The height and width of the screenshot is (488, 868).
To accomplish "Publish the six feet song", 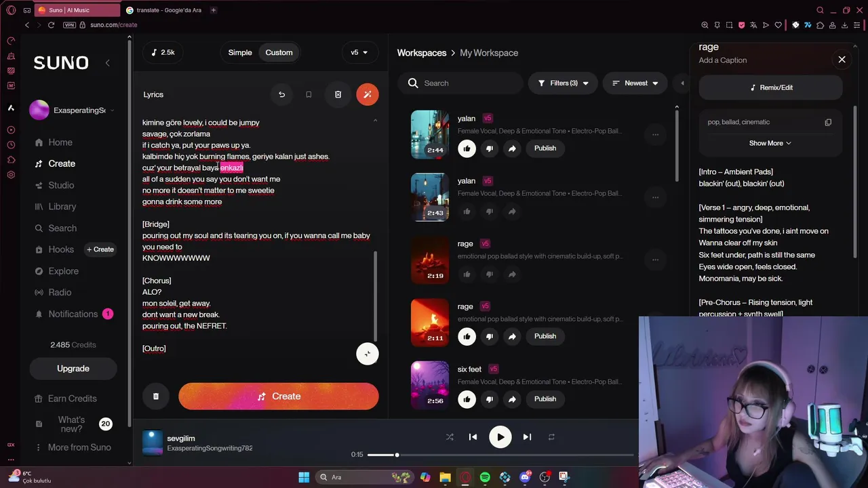I will tap(545, 399).
